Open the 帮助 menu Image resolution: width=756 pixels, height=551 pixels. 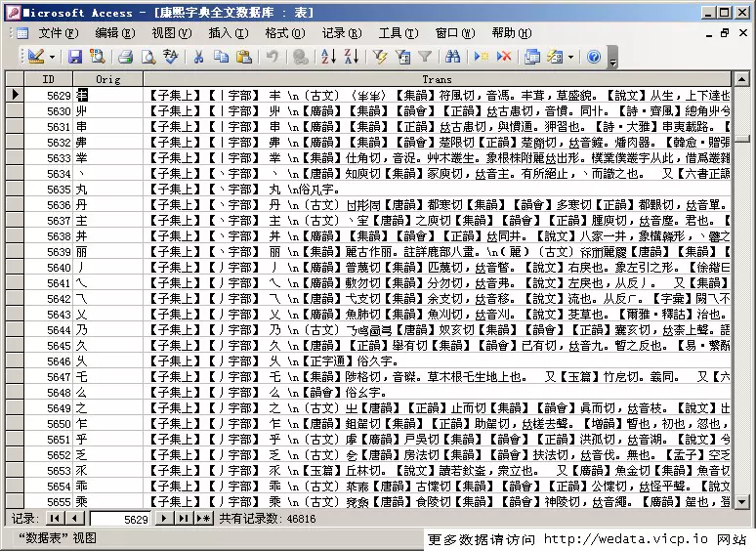512,33
